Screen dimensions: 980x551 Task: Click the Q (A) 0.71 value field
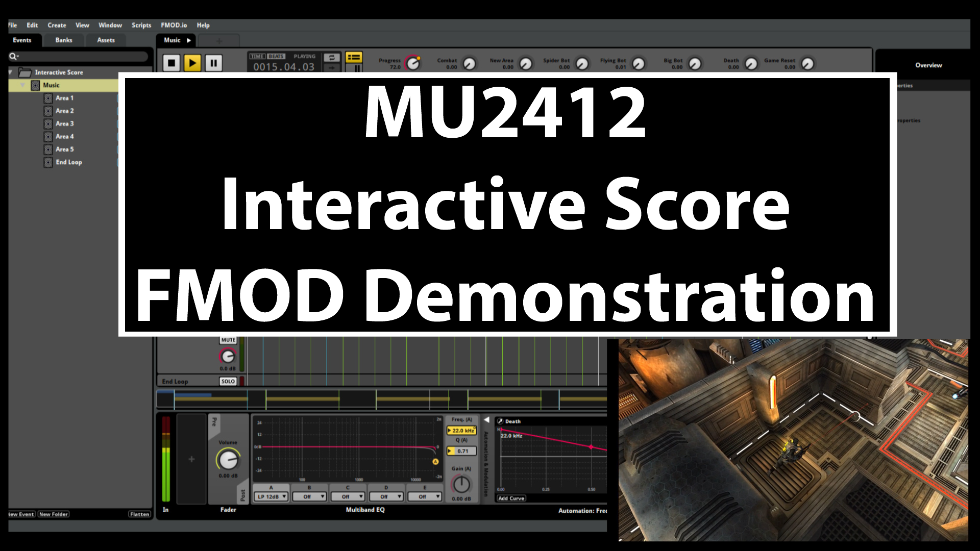pos(461,451)
